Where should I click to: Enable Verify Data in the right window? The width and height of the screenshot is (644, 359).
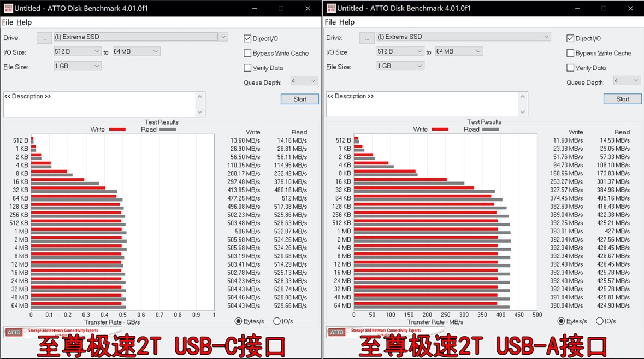[570, 68]
